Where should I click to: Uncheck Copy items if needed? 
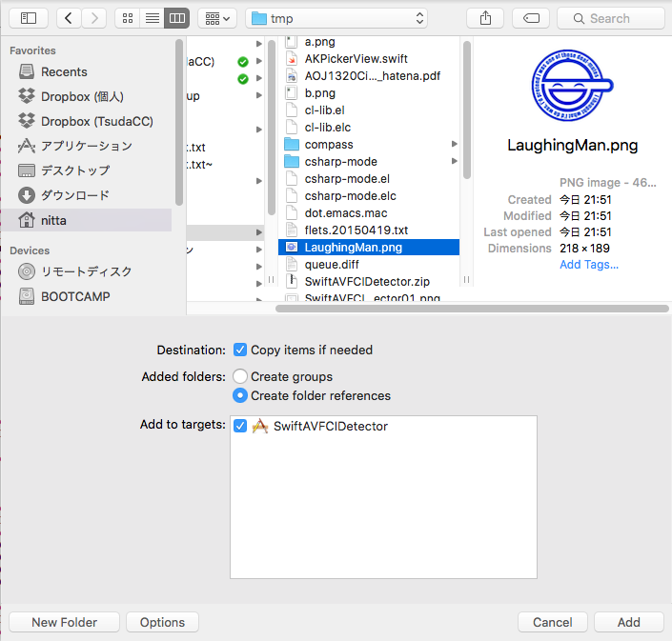pyautogui.click(x=240, y=350)
